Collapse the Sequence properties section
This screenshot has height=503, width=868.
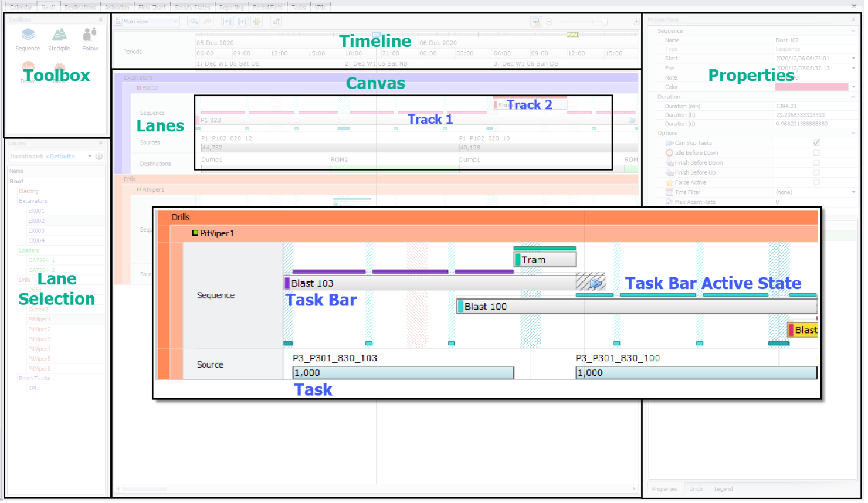click(x=853, y=31)
